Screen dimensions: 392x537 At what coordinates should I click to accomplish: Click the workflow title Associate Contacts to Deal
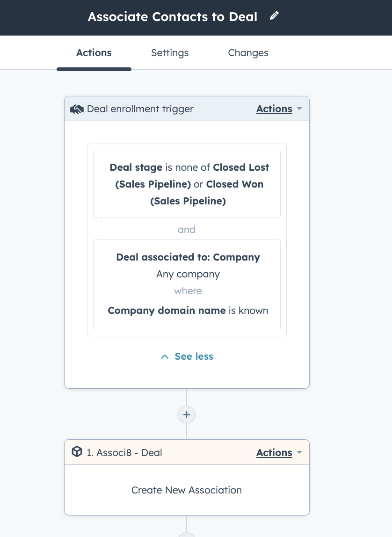coord(172,16)
